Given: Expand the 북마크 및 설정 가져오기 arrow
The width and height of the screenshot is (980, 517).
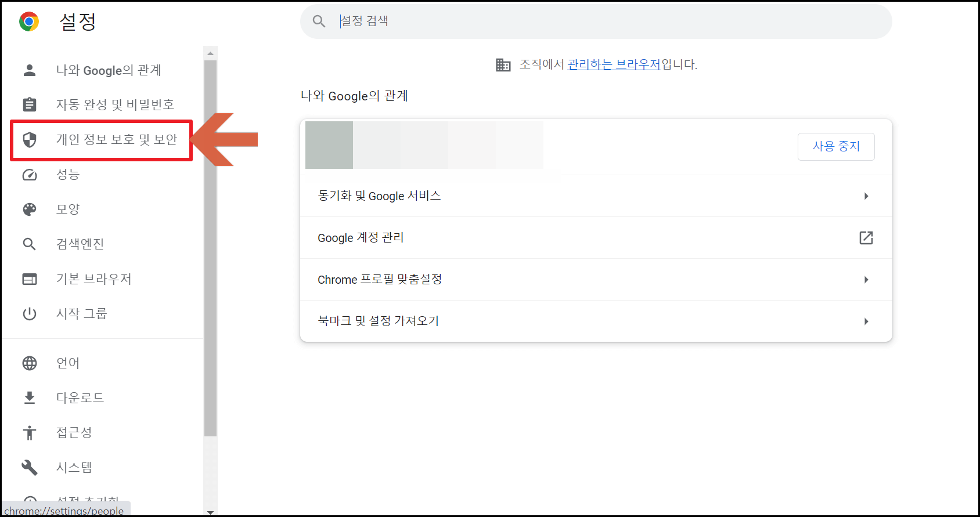Looking at the screenshot, I should [866, 321].
